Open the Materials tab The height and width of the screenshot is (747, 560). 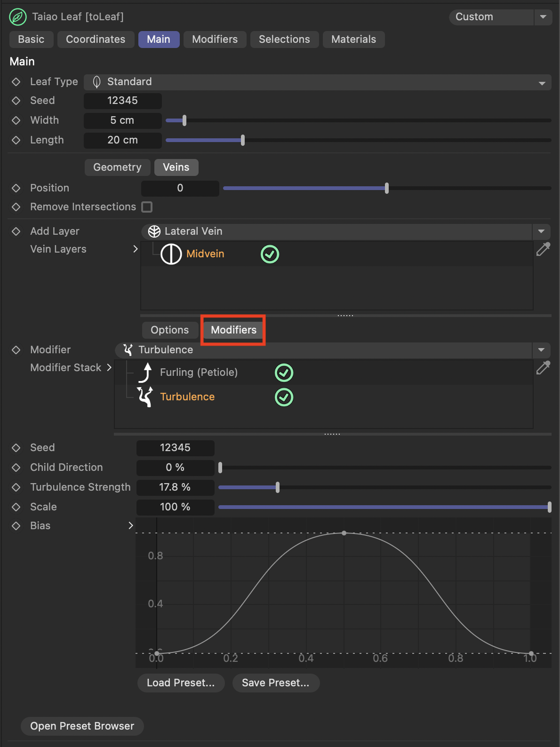tap(353, 40)
